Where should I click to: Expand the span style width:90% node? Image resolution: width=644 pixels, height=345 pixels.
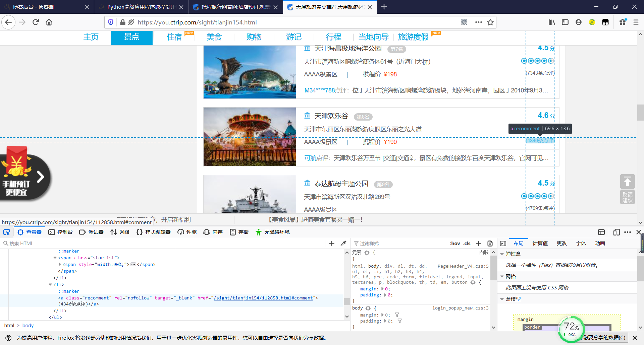(60, 265)
